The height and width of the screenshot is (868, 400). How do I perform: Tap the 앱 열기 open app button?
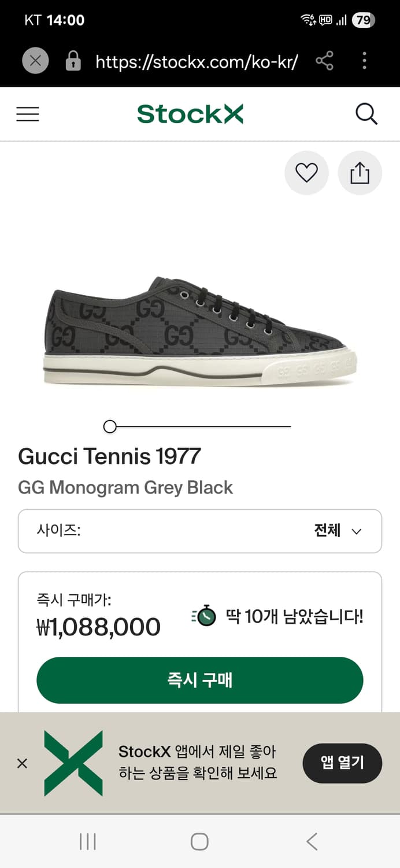pyautogui.click(x=342, y=763)
